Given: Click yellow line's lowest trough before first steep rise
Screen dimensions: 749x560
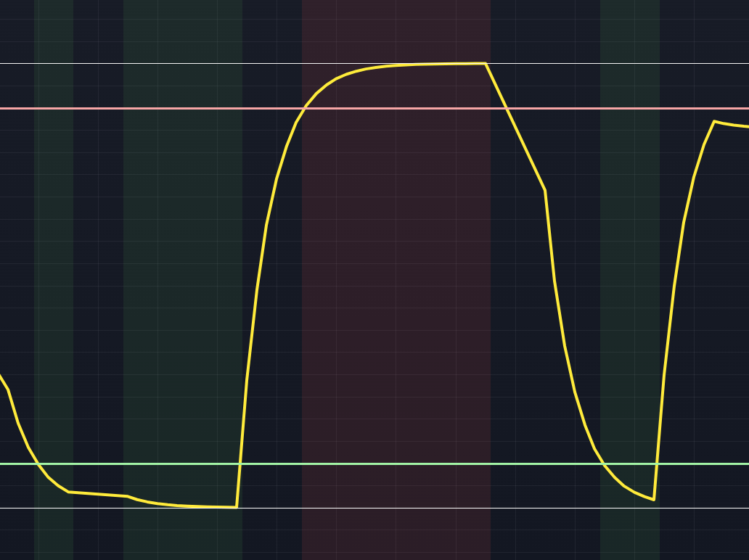Looking at the screenshot, I should [x=236, y=506].
